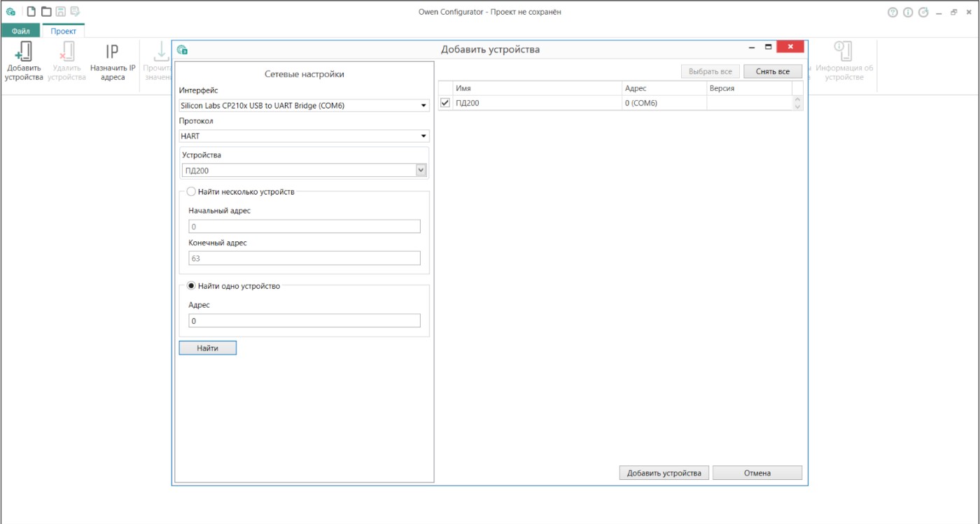Click the dialog logo icon in Добавить устройства
Image resolution: width=980 pixels, height=524 pixels.
(182, 50)
